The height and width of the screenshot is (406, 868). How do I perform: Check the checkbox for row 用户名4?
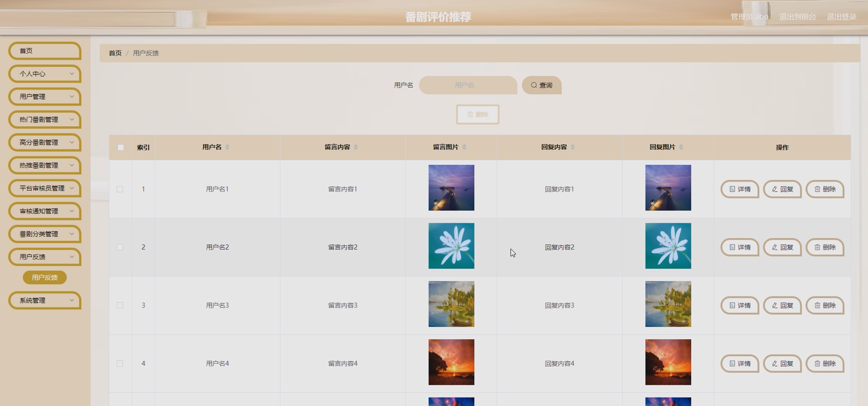pyautogui.click(x=120, y=364)
